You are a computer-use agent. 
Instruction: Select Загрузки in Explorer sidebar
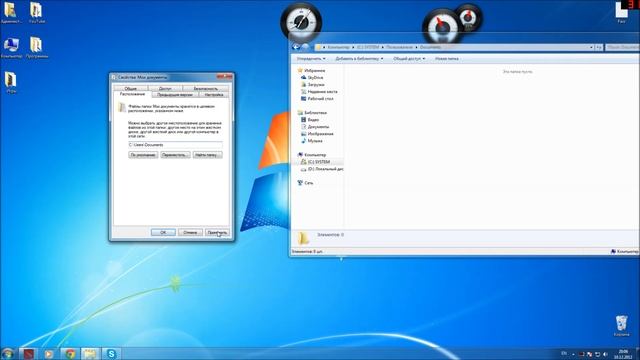[316, 84]
